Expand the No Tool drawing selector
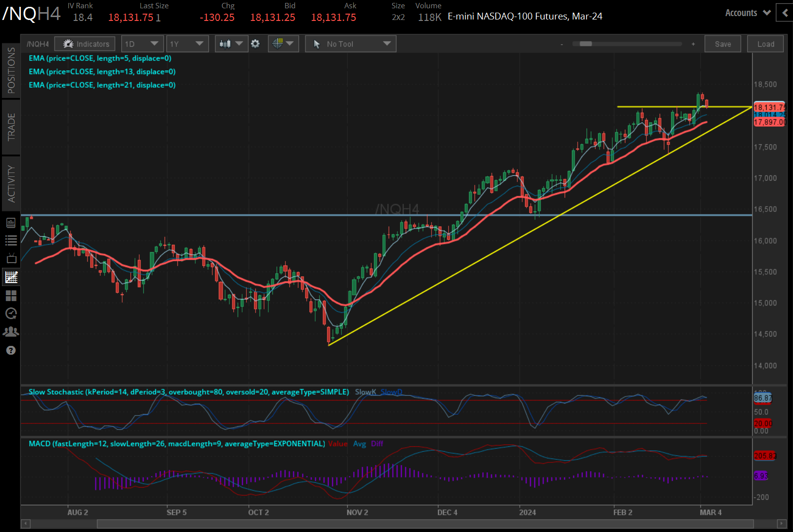793x532 pixels. tap(351, 44)
